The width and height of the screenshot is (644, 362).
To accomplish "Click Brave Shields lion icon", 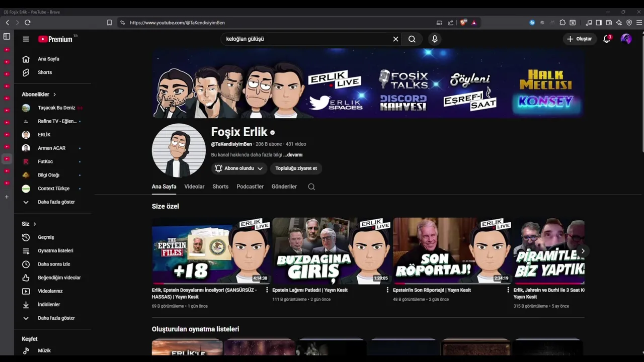I will pos(463,22).
